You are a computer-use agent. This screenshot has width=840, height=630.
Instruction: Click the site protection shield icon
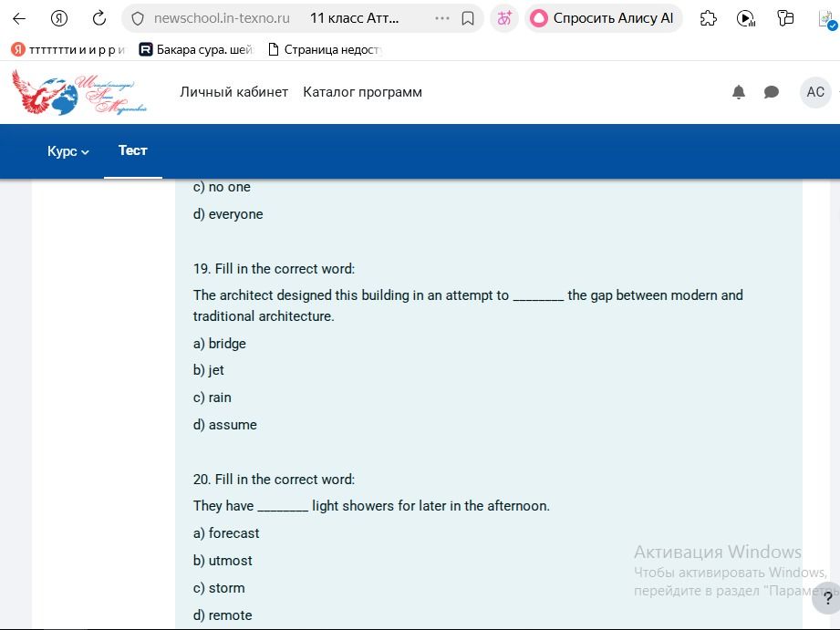[x=138, y=19]
